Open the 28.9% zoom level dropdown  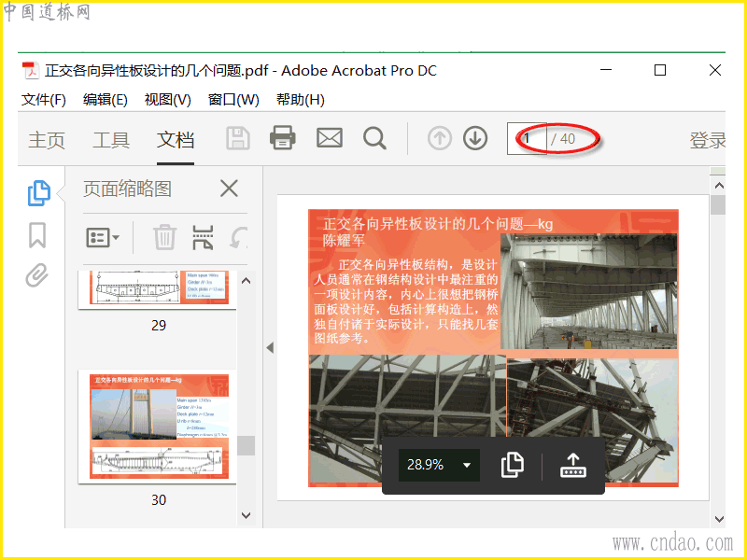point(439,464)
